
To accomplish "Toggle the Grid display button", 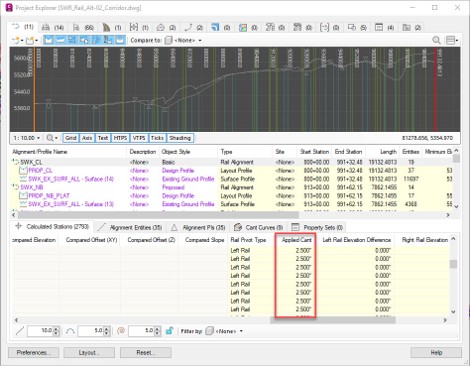I will [70, 138].
